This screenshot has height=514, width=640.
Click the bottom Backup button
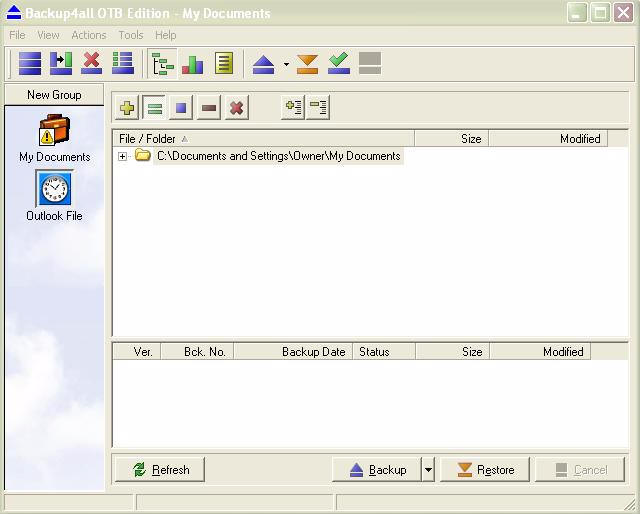pos(377,469)
